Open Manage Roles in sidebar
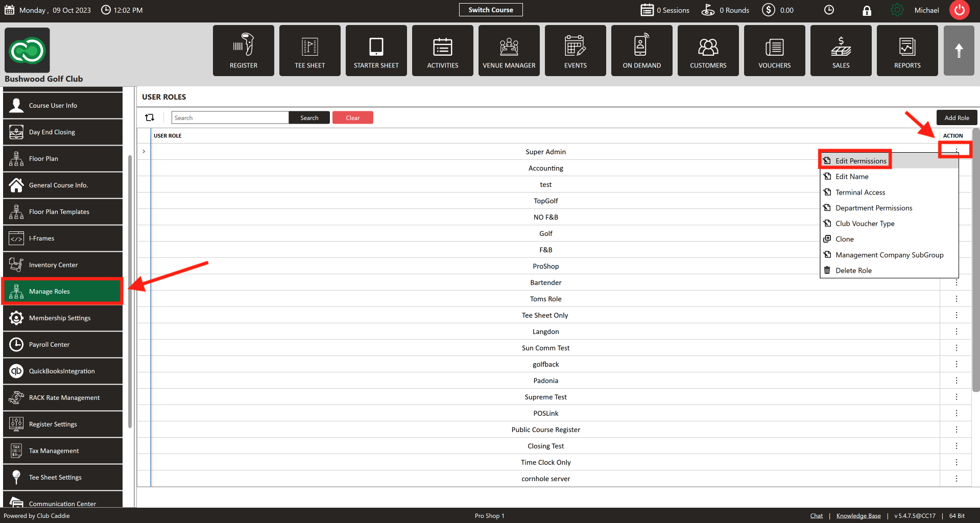This screenshot has height=523, width=980. pyautogui.click(x=63, y=292)
